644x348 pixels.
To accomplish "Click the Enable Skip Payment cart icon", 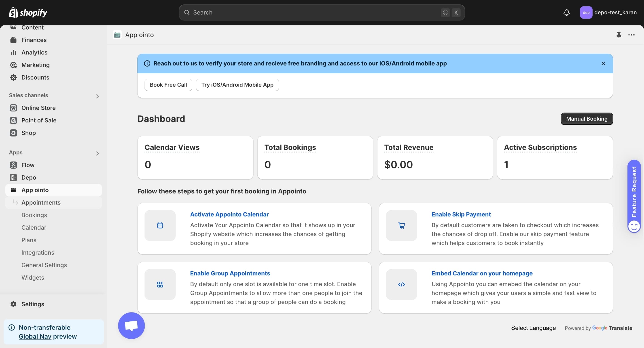I will [402, 225].
